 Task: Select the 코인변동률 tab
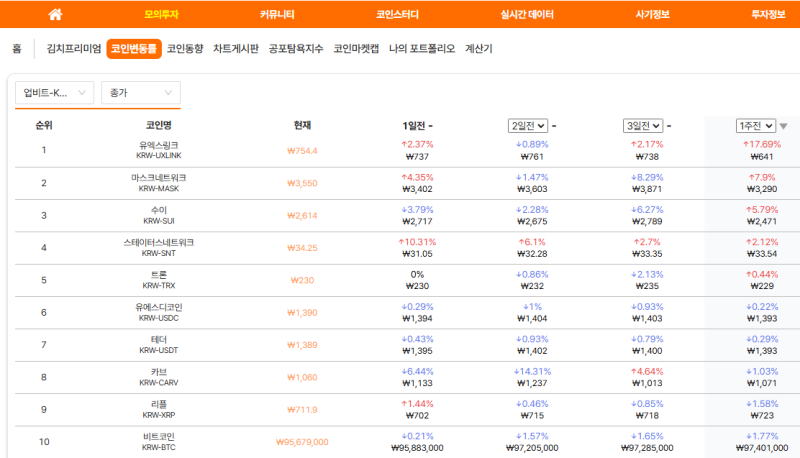pos(134,48)
